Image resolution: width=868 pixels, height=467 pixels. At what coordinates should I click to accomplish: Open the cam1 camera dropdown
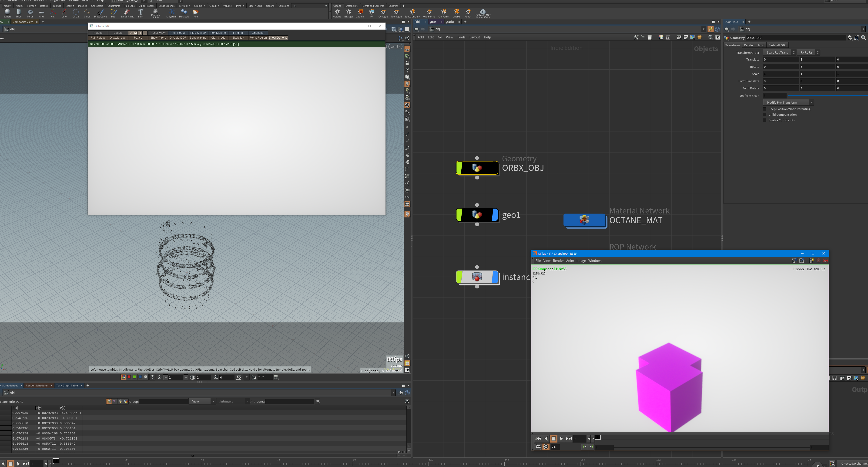[395, 47]
